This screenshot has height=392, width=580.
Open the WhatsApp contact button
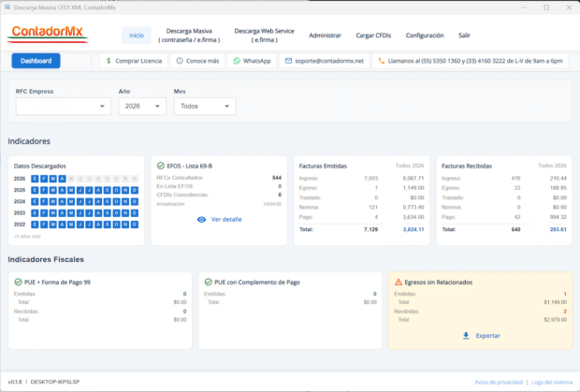pyautogui.click(x=252, y=61)
